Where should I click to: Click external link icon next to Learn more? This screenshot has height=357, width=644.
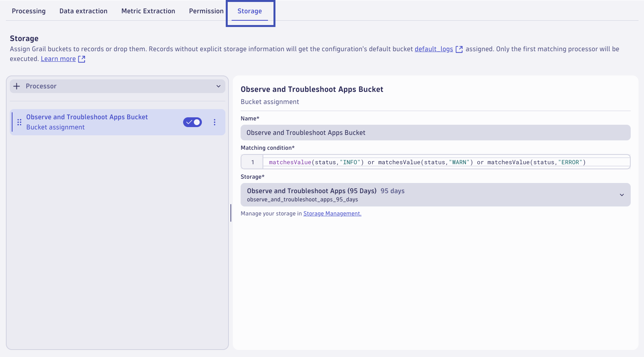tap(82, 59)
